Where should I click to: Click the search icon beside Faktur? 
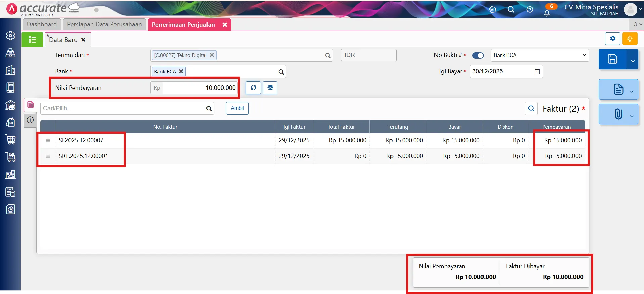531,108
